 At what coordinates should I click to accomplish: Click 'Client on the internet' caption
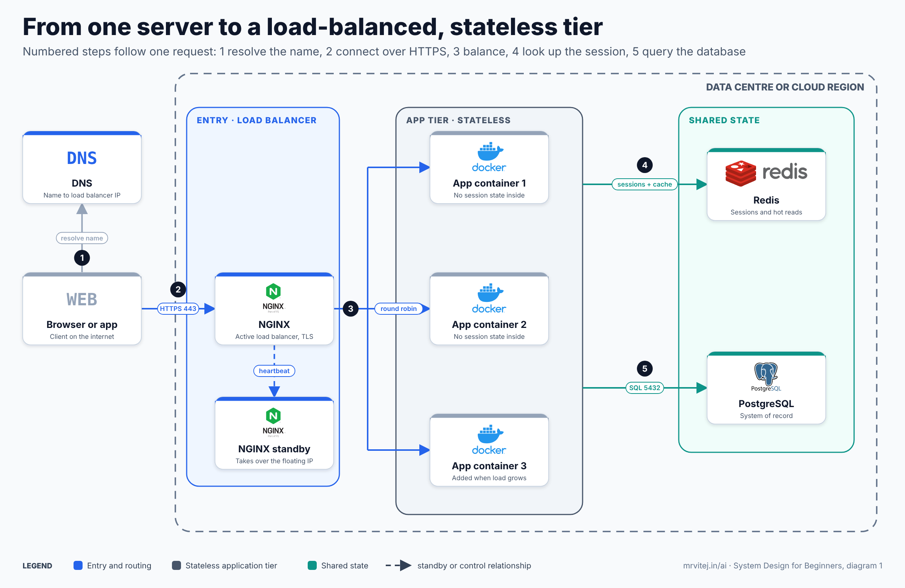(82, 336)
